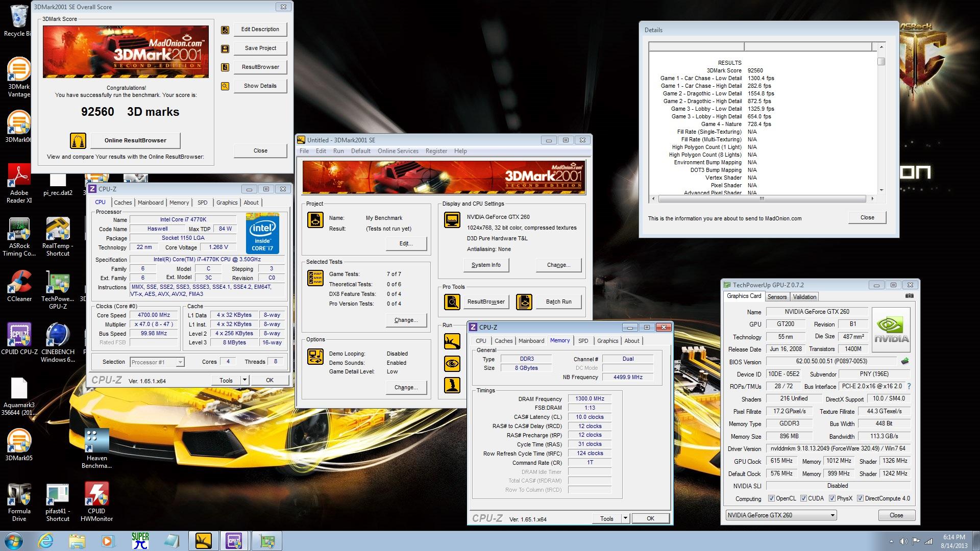Click the Save Project disk icon

click(225, 48)
